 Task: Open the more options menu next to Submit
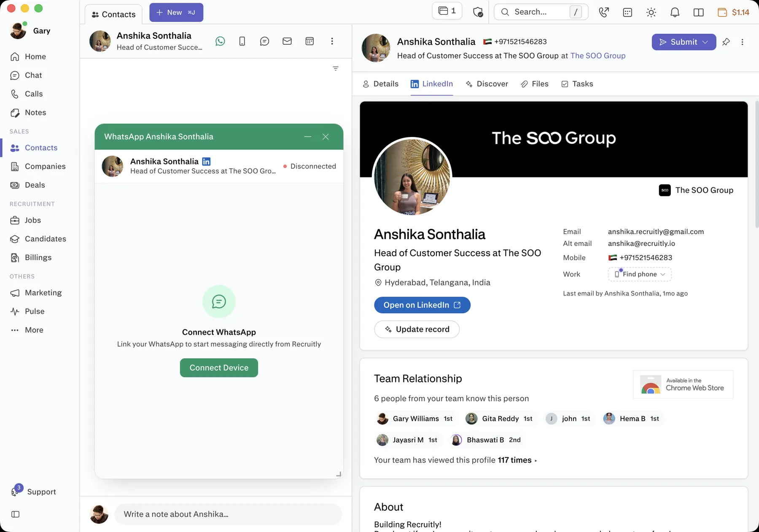click(x=743, y=42)
